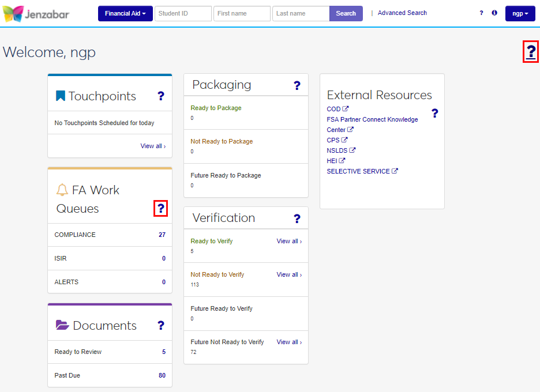The width and height of the screenshot is (540, 392).
Task: Expand the ngp user menu
Action: tap(520, 13)
